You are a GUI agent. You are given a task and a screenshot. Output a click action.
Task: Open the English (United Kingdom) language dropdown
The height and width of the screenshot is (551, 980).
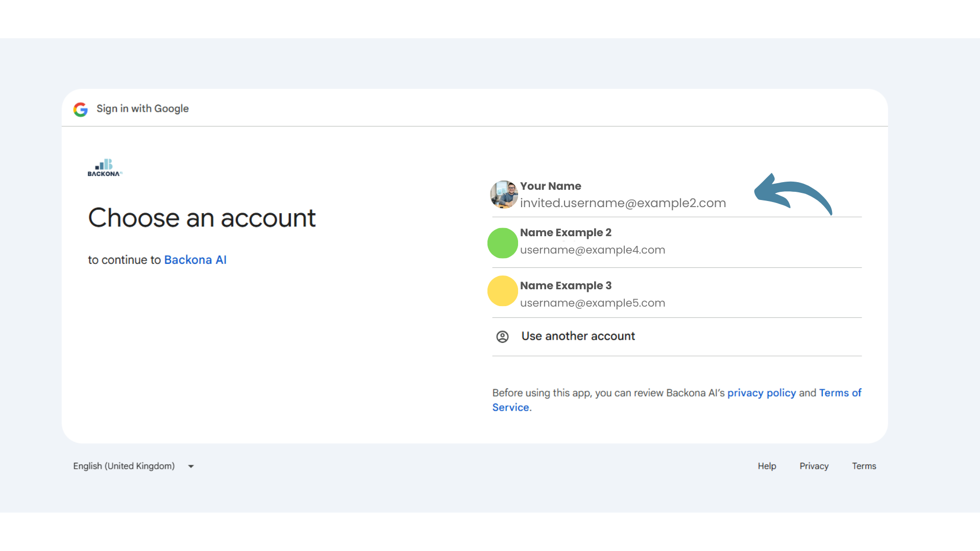pyautogui.click(x=134, y=466)
